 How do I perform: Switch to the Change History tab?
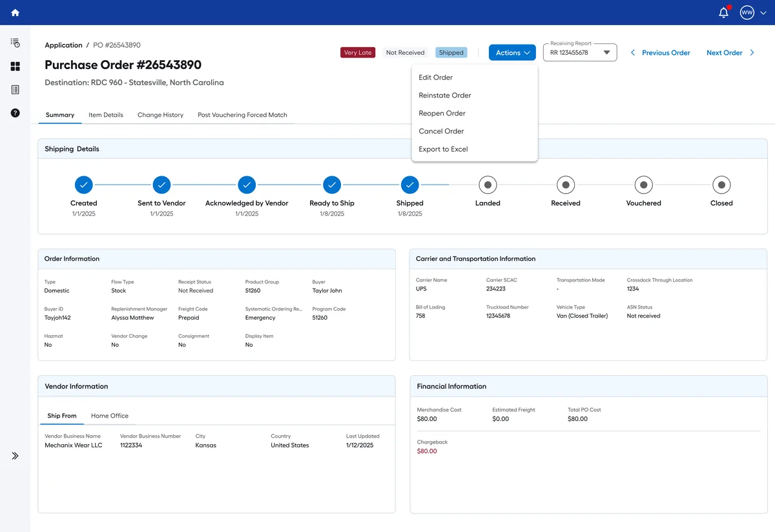pyautogui.click(x=160, y=115)
